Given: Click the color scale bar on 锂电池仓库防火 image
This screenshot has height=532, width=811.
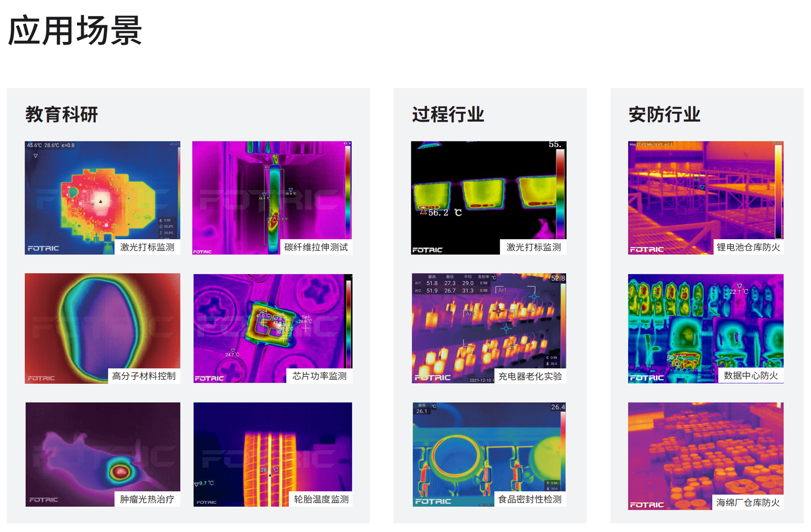Looking at the screenshot, I should click(778, 191).
